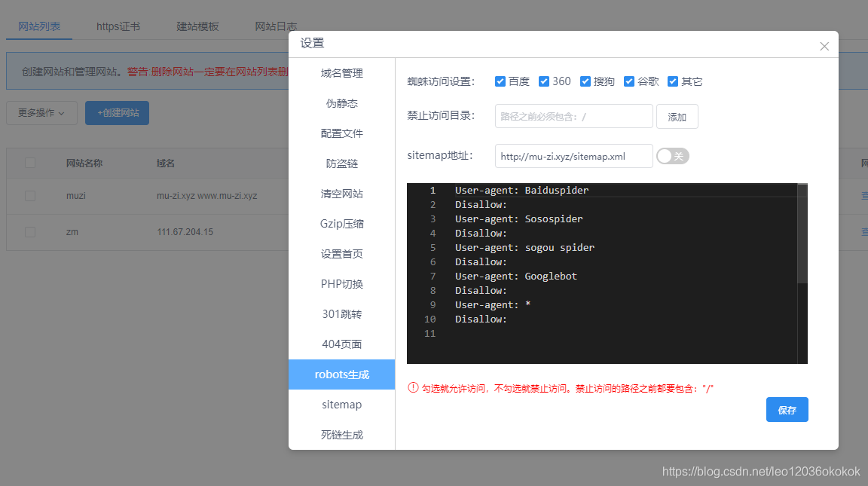Open 清空网站 in settings sidebar
The image size is (868, 486).
[341, 194]
